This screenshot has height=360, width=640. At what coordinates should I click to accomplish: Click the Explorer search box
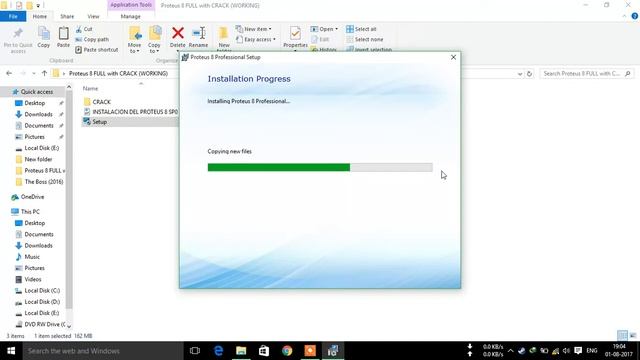point(587,73)
